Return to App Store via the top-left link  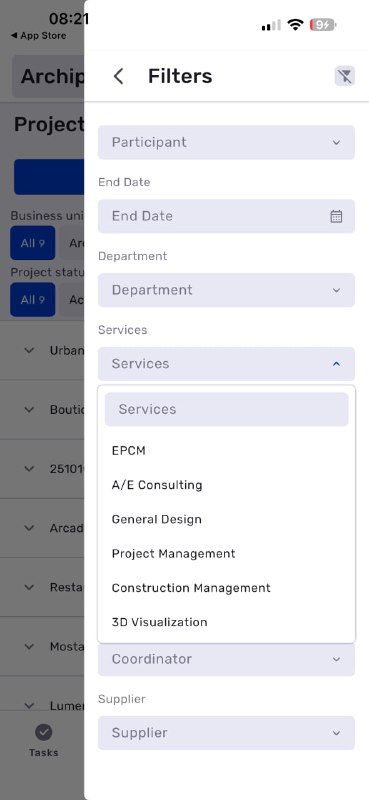tap(38, 36)
